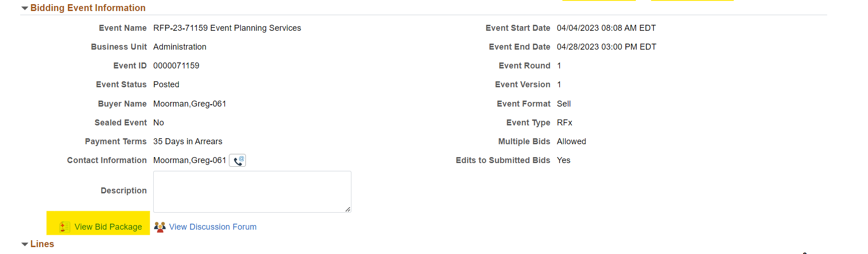Click the Event End Date value
The image size is (868, 254).
point(606,47)
